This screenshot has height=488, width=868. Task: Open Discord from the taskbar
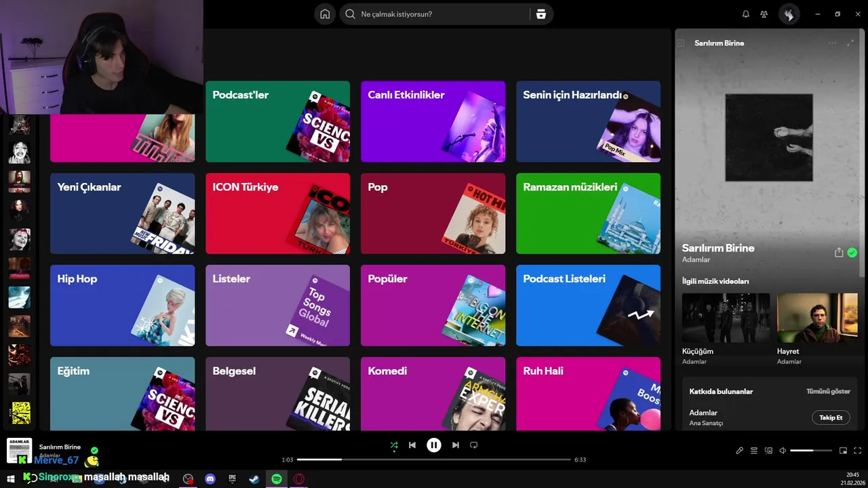pos(210,479)
